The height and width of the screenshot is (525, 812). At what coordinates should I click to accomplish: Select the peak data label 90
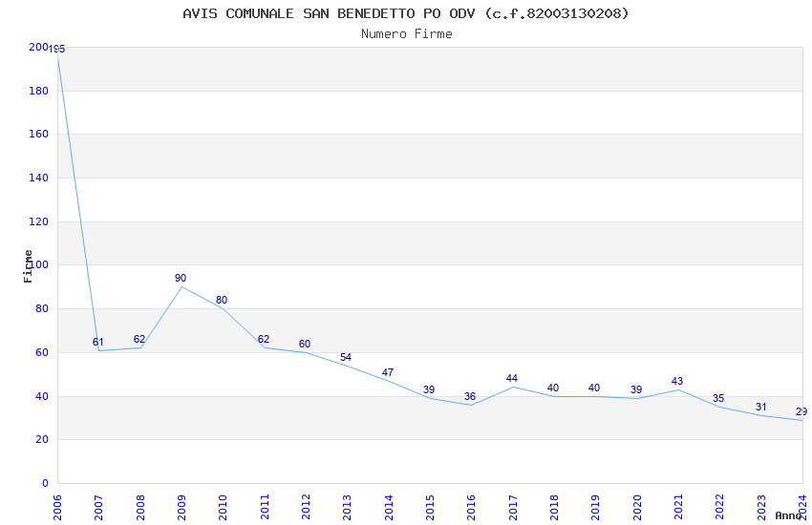click(181, 279)
